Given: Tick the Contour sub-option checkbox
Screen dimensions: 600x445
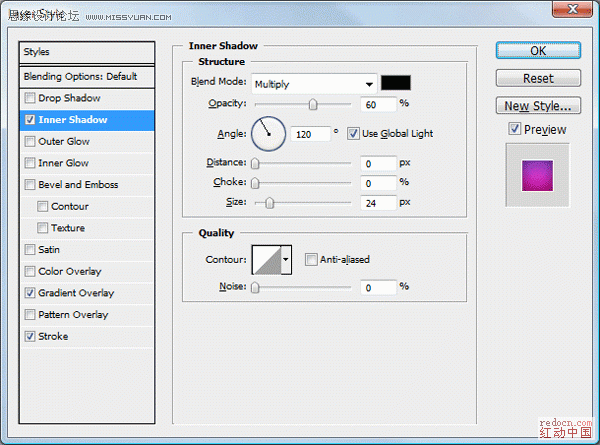Looking at the screenshot, I should [42, 206].
